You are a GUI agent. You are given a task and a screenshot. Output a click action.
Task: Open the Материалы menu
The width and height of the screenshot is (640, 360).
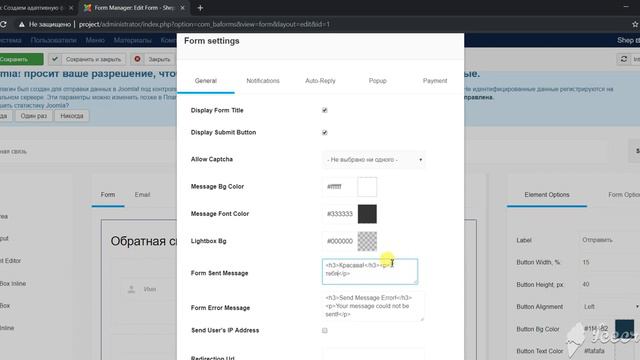(x=133, y=40)
